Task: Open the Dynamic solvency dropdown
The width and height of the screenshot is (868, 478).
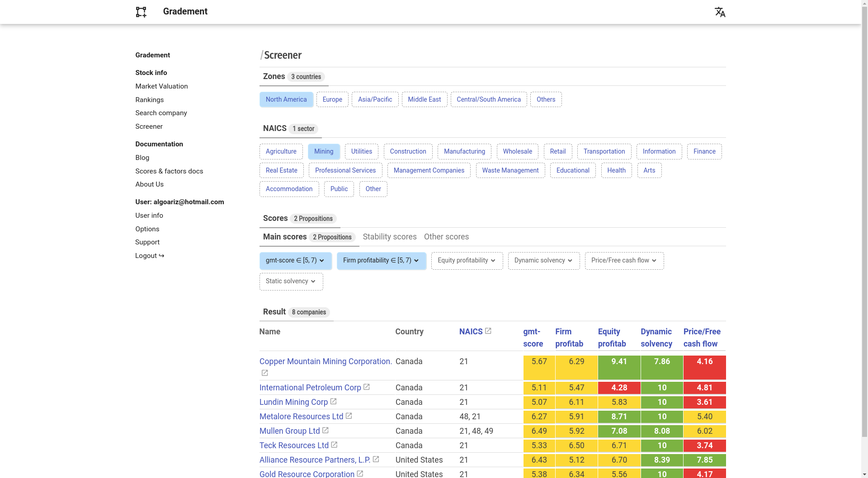Action: click(544, 261)
